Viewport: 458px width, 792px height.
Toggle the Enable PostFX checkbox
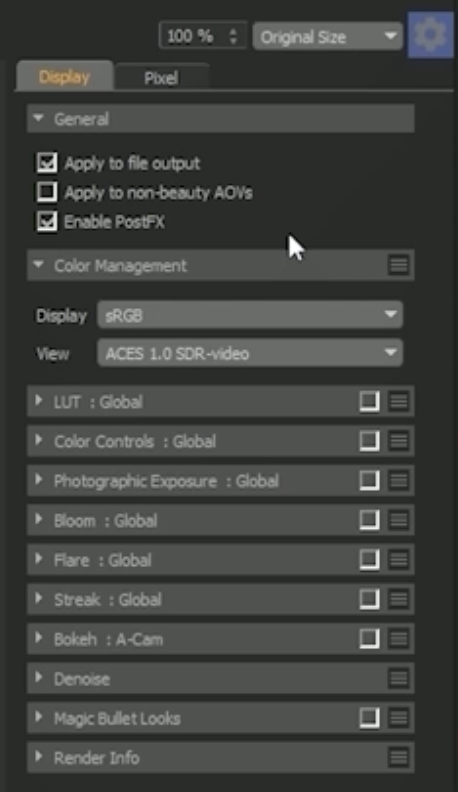[x=46, y=221]
